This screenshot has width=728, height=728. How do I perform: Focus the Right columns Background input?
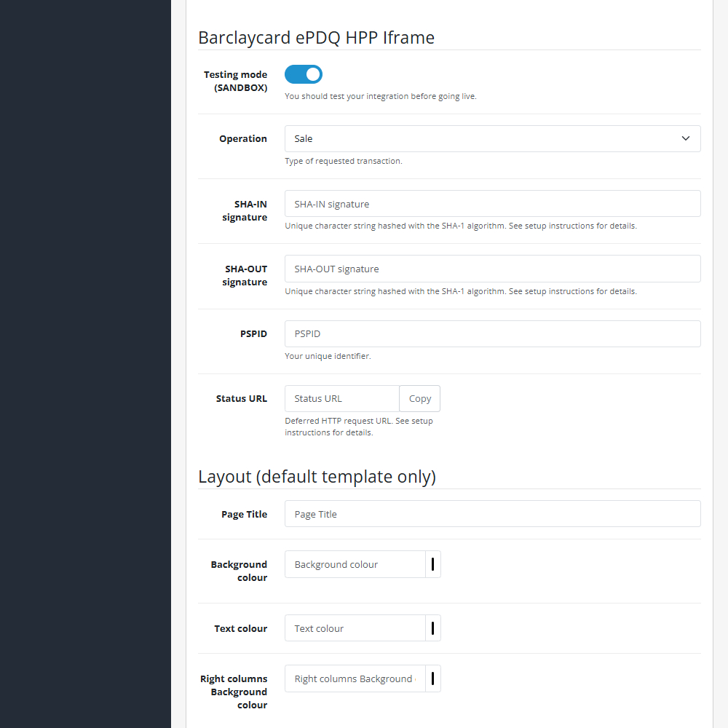coord(355,678)
